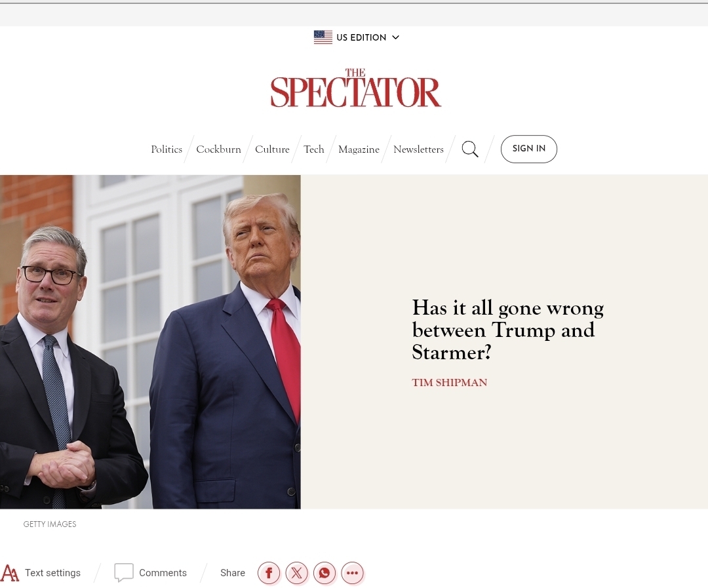Screen dimensions: 708x588
Task: Go to the Cockburn section
Action: point(218,149)
